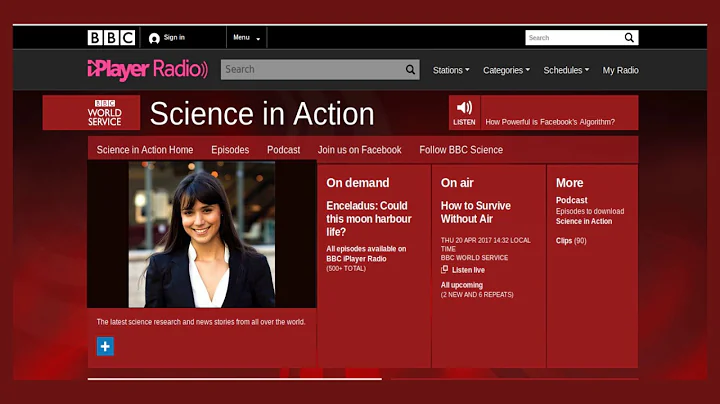Click 'Episodes to download' text
720x404 pixels.
(x=590, y=211)
